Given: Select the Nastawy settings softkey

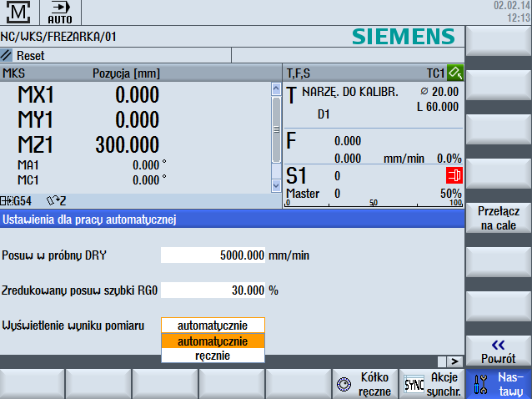Looking at the screenshot, I should [x=499, y=384].
